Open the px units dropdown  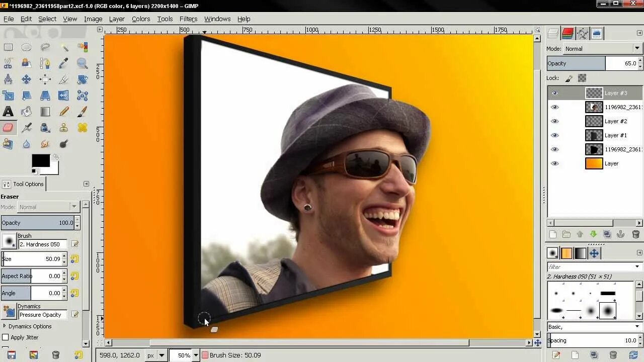[162, 355]
